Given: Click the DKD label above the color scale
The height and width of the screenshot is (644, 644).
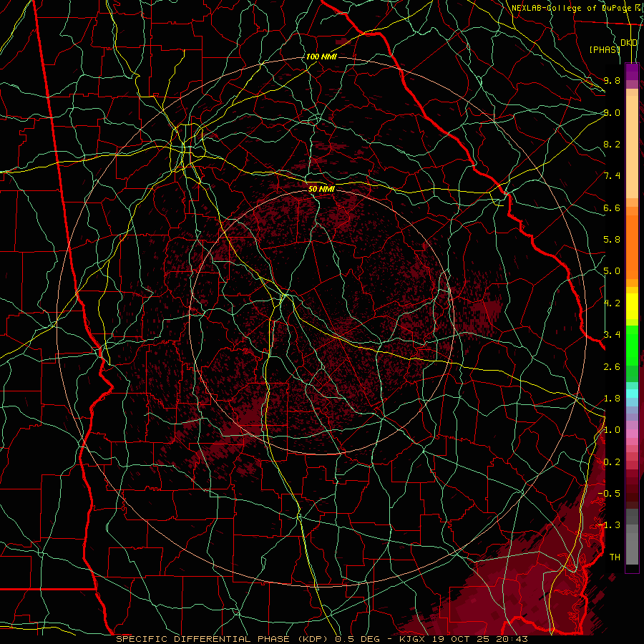Looking at the screenshot, I should point(629,42).
